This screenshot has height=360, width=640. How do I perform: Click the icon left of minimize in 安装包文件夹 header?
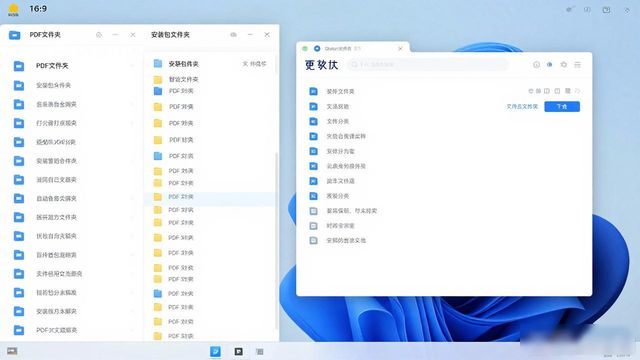pyautogui.click(x=233, y=35)
